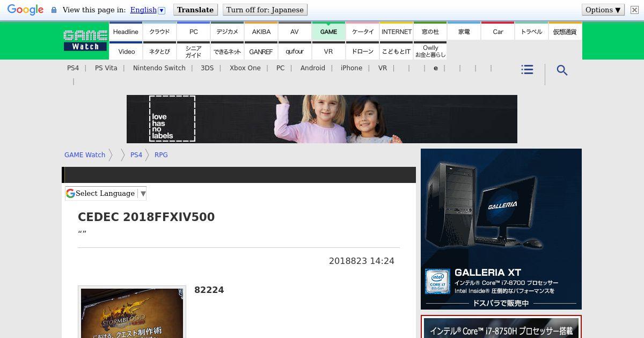Open the 家電 tab
Screen dimensions: 644x338
click(464, 31)
